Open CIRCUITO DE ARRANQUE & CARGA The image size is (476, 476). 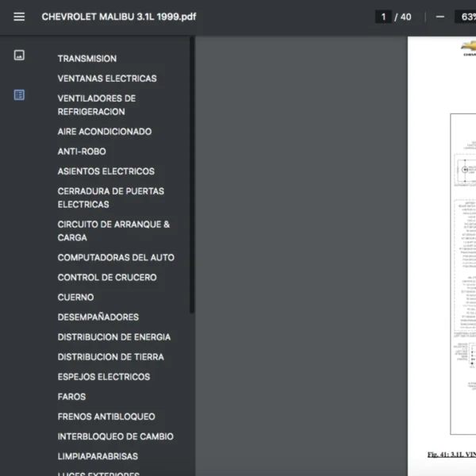(x=113, y=231)
